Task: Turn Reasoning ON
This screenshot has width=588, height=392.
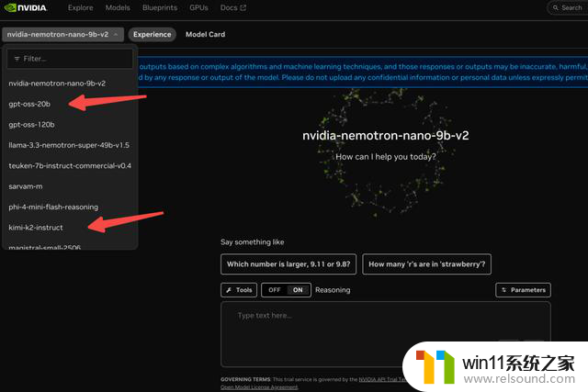Action: click(x=298, y=290)
